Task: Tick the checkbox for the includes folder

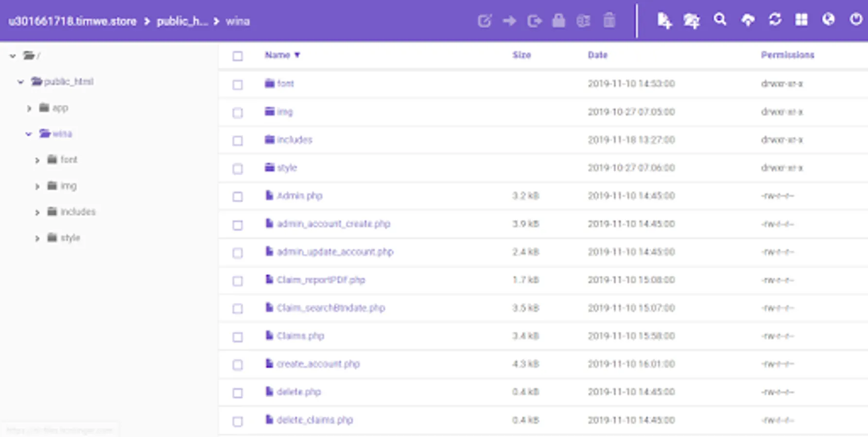Action: tap(237, 141)
